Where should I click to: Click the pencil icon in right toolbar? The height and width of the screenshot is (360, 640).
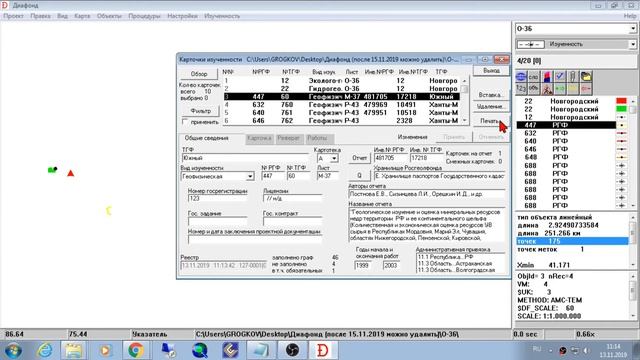click(573, 76)
